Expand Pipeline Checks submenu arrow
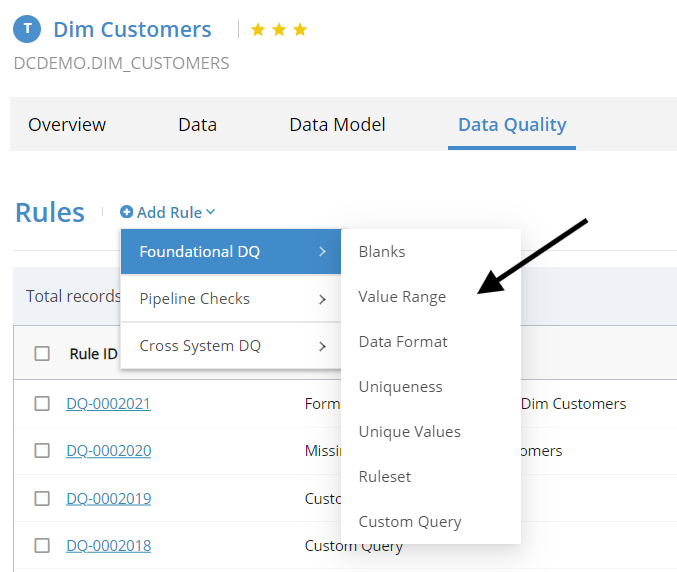The width and height of the screenshot is (677, 572). pyautogui.click(x=322, y=299)
